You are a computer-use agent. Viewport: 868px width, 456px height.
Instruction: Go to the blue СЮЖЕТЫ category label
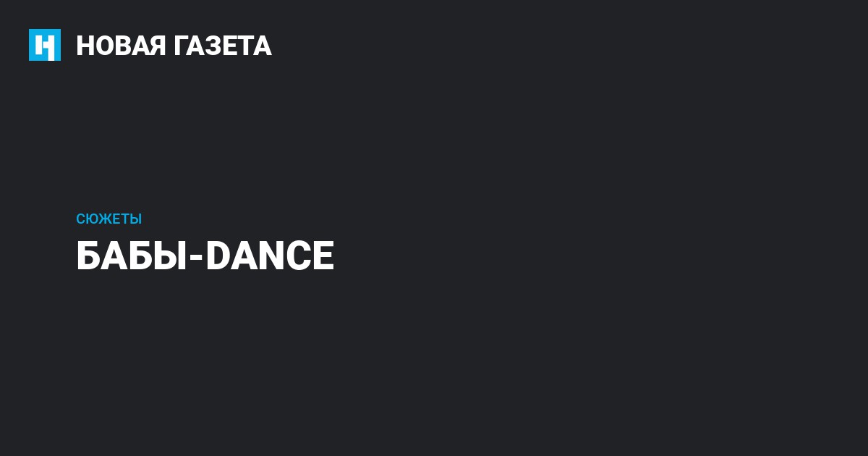tap(109, 219)
